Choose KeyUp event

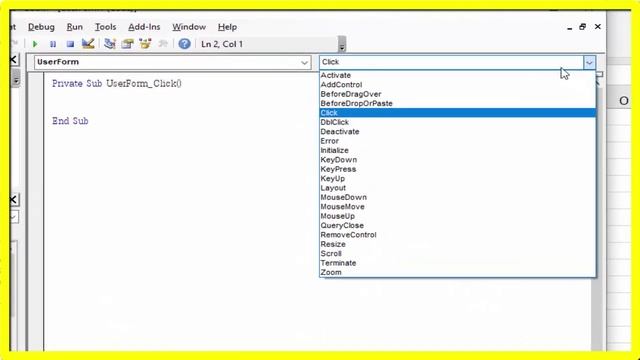click(458, 178)
